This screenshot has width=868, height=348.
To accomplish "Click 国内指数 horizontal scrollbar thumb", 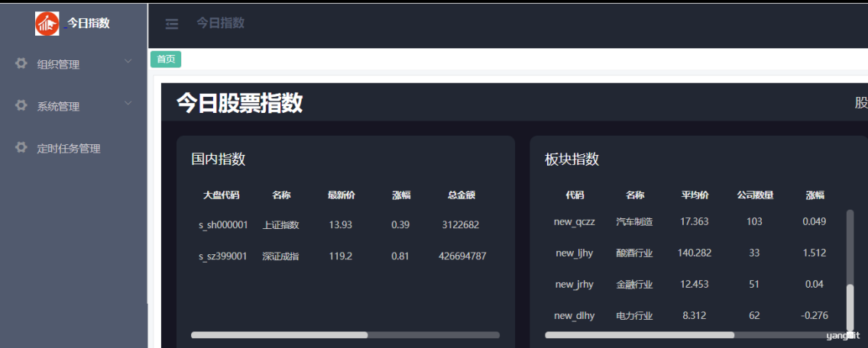I will click(279, 335).
